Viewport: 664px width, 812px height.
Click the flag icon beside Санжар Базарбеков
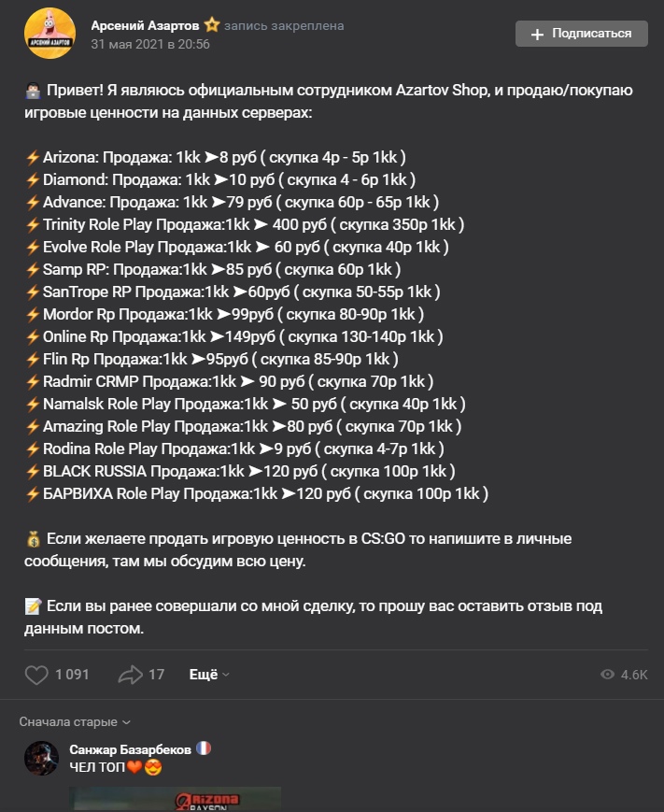pos(205,749)
